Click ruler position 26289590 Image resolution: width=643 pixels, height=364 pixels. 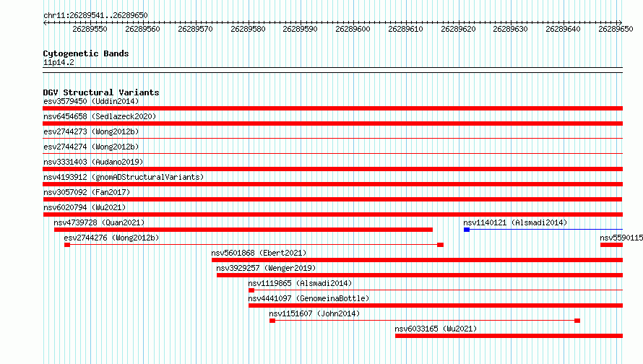pos(300,29)
